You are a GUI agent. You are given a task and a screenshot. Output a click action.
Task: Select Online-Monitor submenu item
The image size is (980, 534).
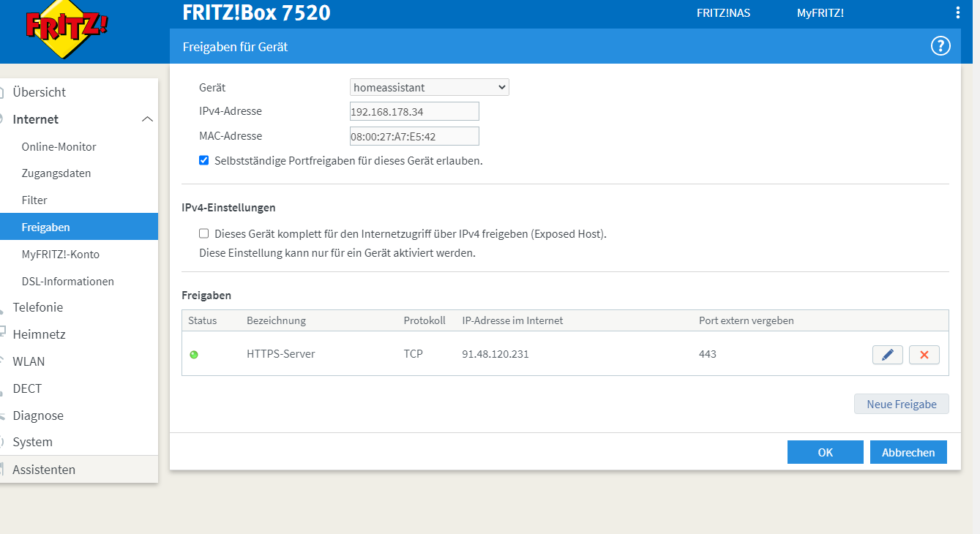click(59, 146)
